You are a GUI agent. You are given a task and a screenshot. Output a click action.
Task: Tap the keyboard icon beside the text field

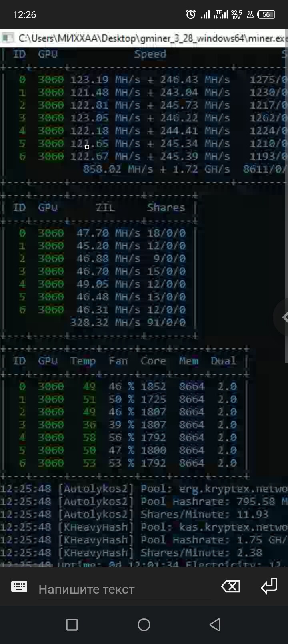(x=19, y=586)
